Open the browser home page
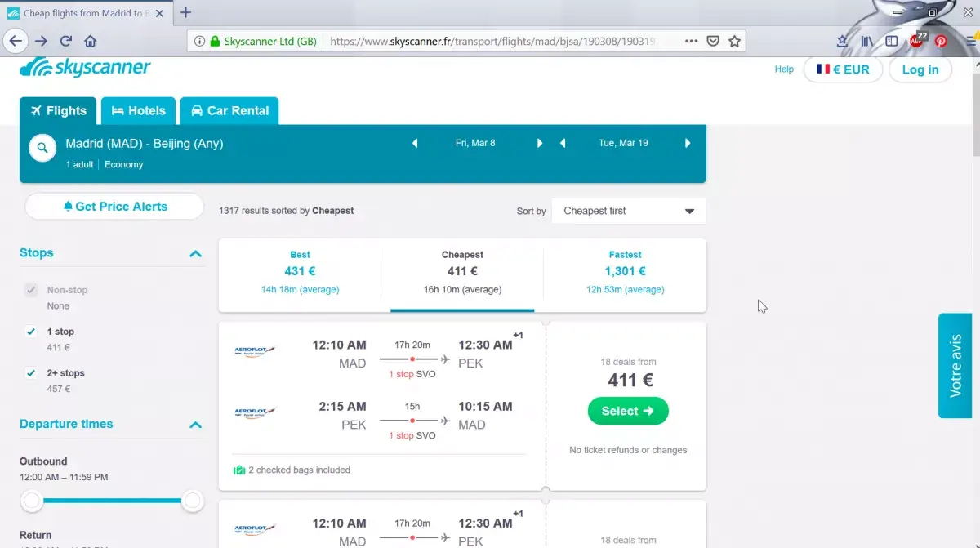Viewport: 980px width, 548px height. [91, 41]
